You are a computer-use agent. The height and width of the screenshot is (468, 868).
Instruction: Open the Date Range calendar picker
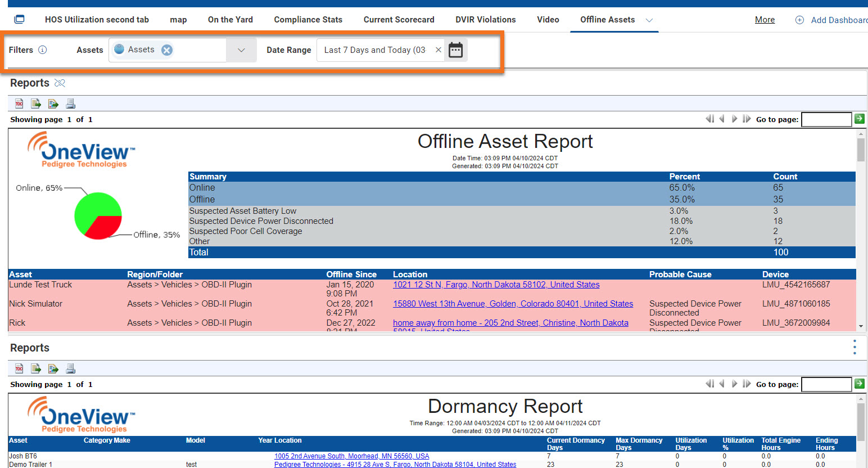456,50
